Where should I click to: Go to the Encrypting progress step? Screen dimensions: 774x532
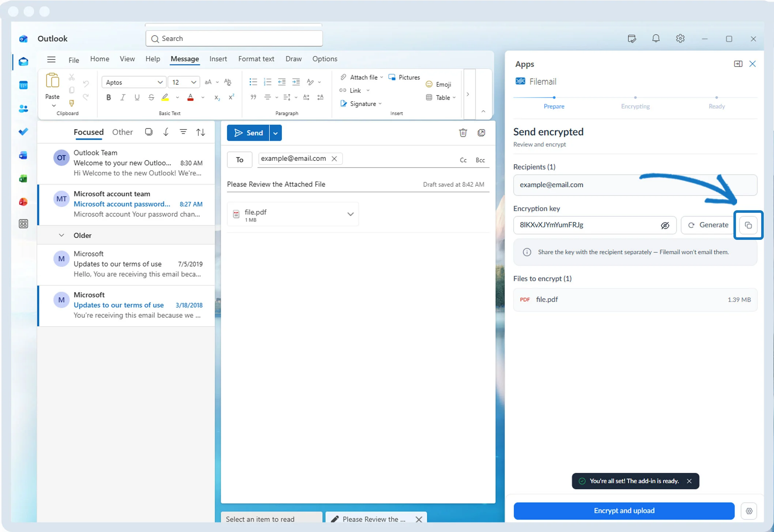point(635,106)
